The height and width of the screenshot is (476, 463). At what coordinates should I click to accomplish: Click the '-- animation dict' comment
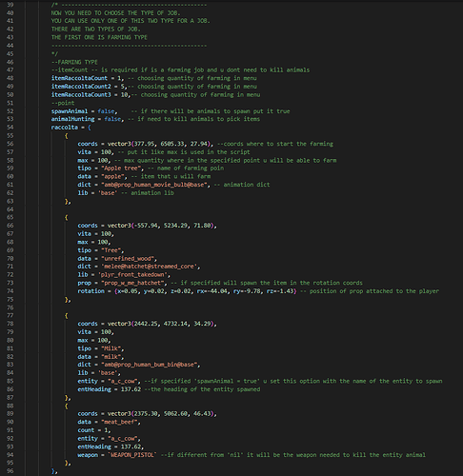click(x=242, y=185)
